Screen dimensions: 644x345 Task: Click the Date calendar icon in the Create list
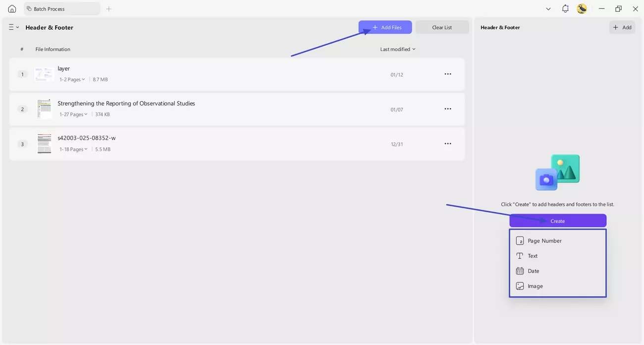tap(520, 271)
